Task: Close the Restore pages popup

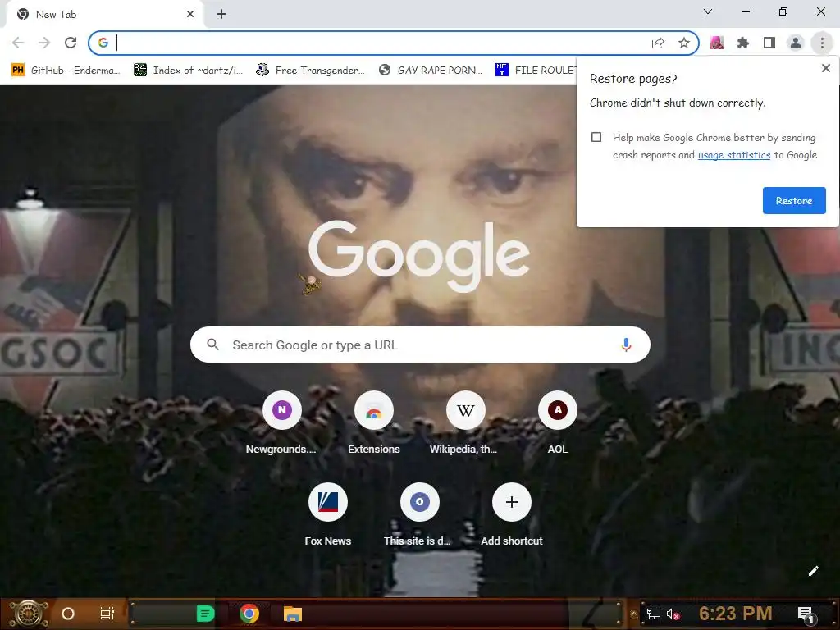Action: (x=826, y=68)
